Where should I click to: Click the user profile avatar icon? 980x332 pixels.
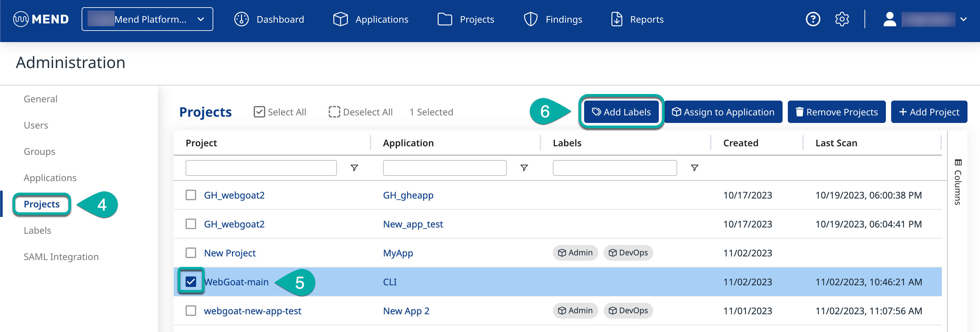point(890,19)
